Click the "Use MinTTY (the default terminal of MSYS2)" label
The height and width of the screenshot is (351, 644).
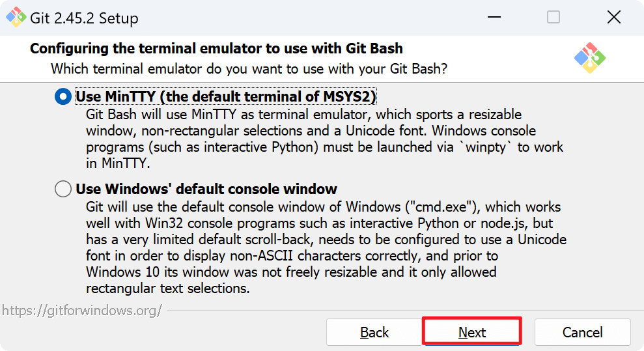pyautogui.click(x=226, y=97)
